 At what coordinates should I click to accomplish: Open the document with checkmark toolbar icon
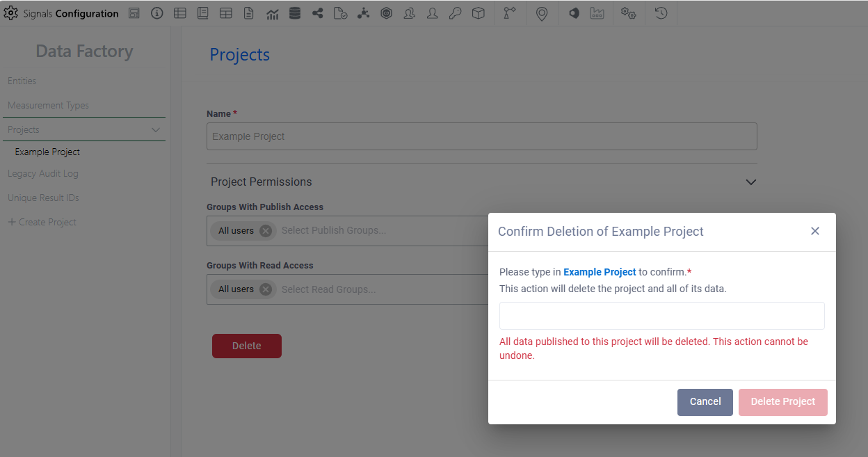click(341, 13)
